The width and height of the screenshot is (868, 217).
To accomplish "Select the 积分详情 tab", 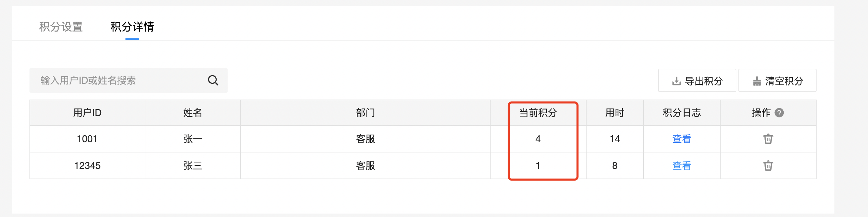I will [132, 27].
